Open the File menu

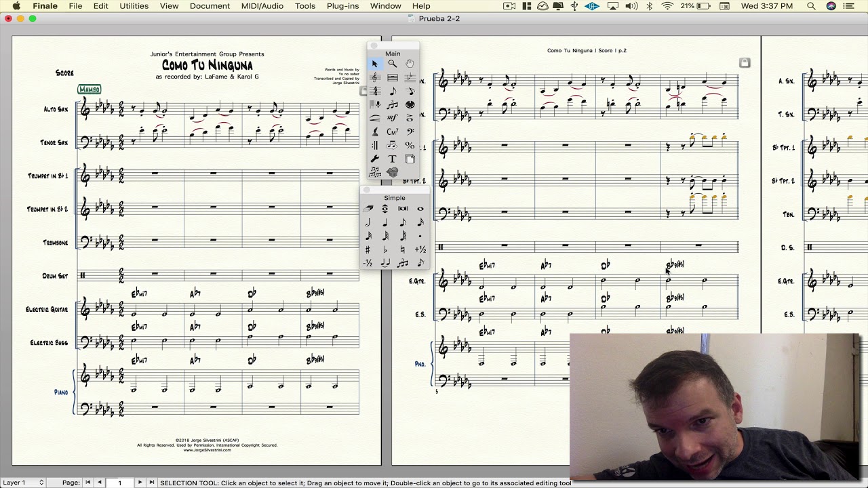[x=75, y=6]
